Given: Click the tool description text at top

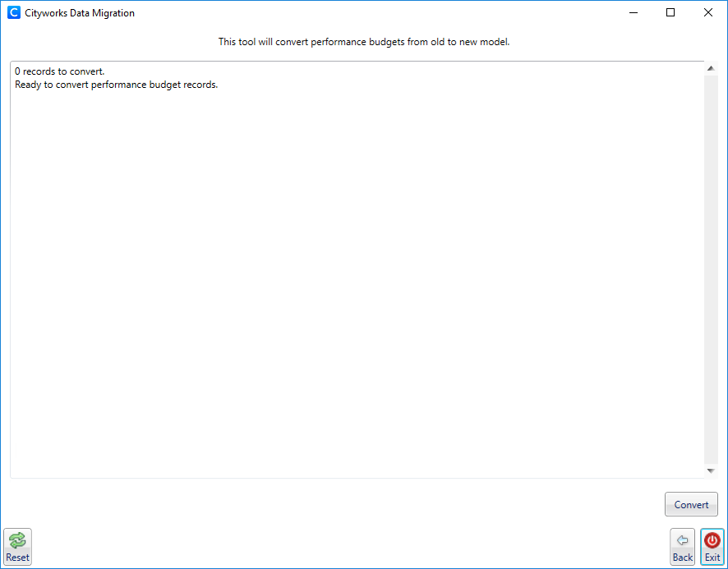Looking at the screenshot, I should (364, 42).
